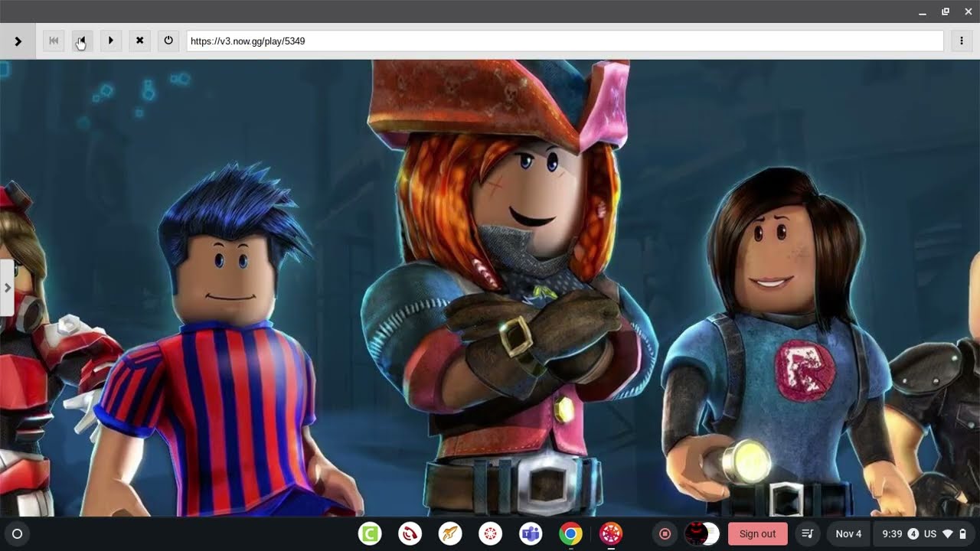Switch to the active red circular app on shelf
Image resolution: width=980 pixels, height=551 pixels.
coord(611,534)
